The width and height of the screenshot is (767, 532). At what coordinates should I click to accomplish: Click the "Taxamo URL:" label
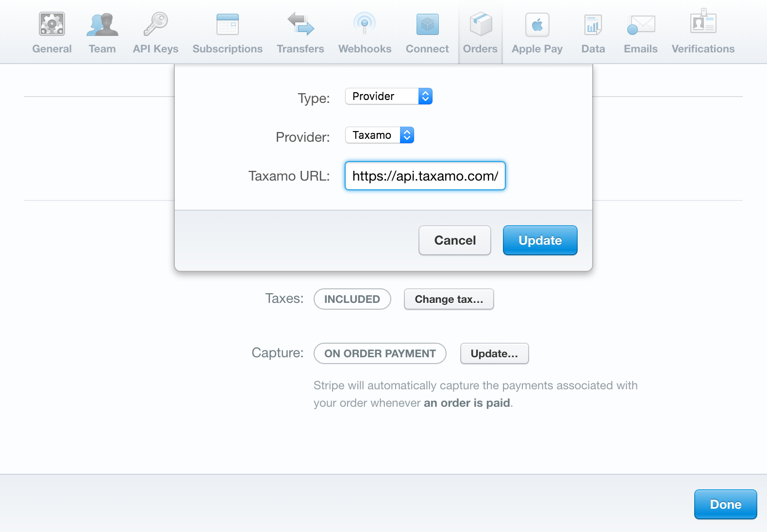point(289,176)
